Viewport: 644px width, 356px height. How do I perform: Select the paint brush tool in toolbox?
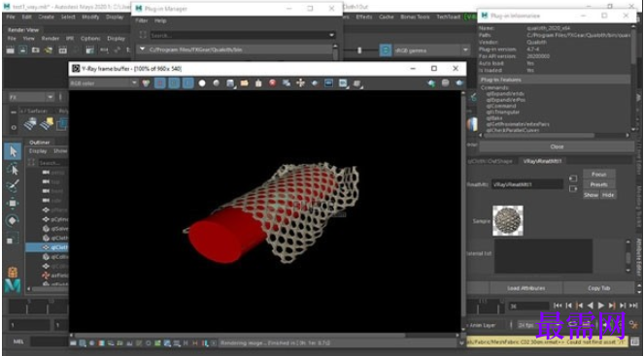pyautogui.click(x=13, y=185)
